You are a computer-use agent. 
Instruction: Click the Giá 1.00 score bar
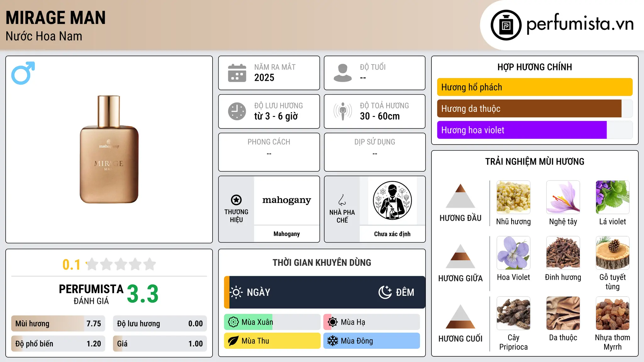(x=160, y=343)
